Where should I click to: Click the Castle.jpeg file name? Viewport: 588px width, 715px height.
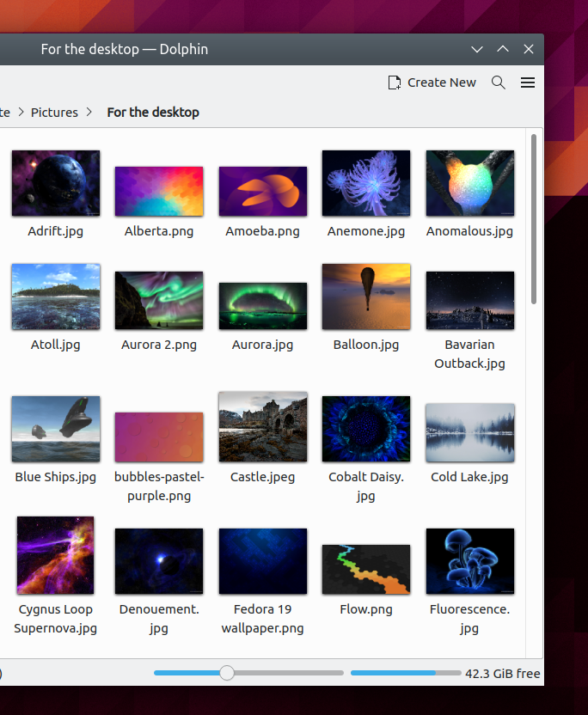click(x=263, y=477)
